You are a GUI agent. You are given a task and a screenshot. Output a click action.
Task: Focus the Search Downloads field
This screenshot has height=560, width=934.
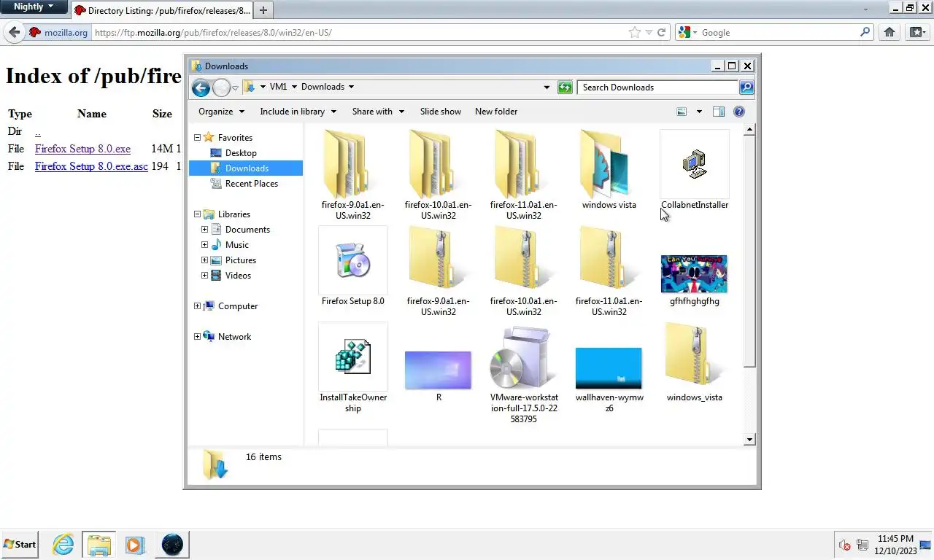658,87
